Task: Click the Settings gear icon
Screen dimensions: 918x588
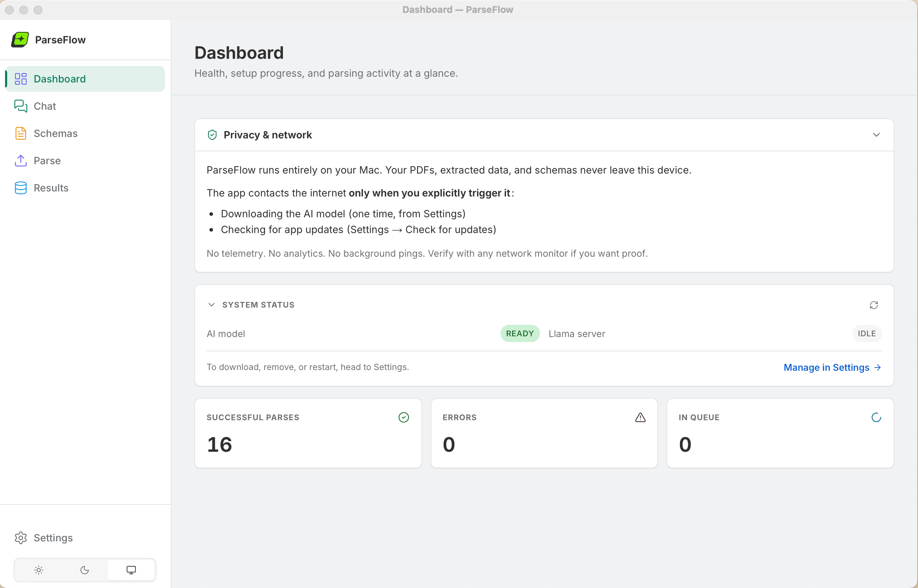Action: [x=21, y=537]
